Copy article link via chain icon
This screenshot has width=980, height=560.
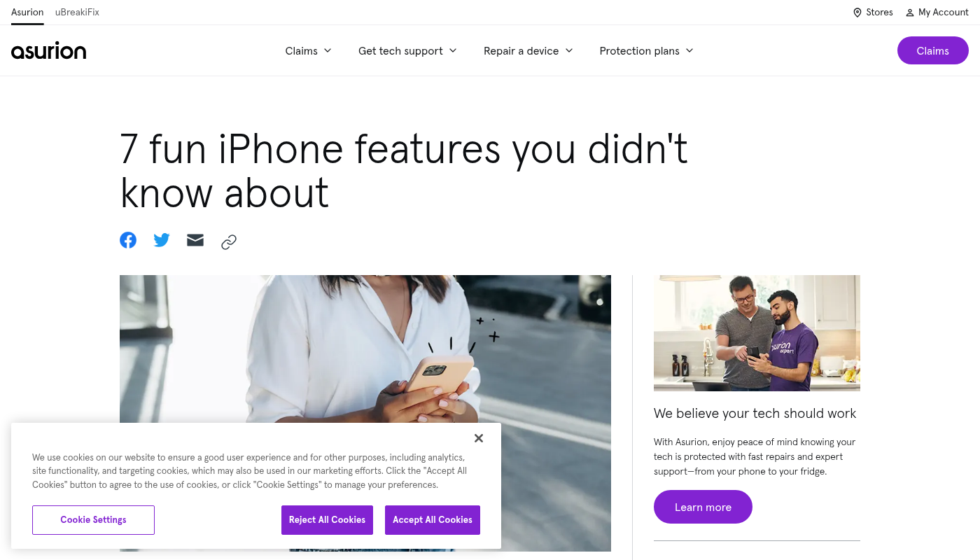click(x=229, y=242)
